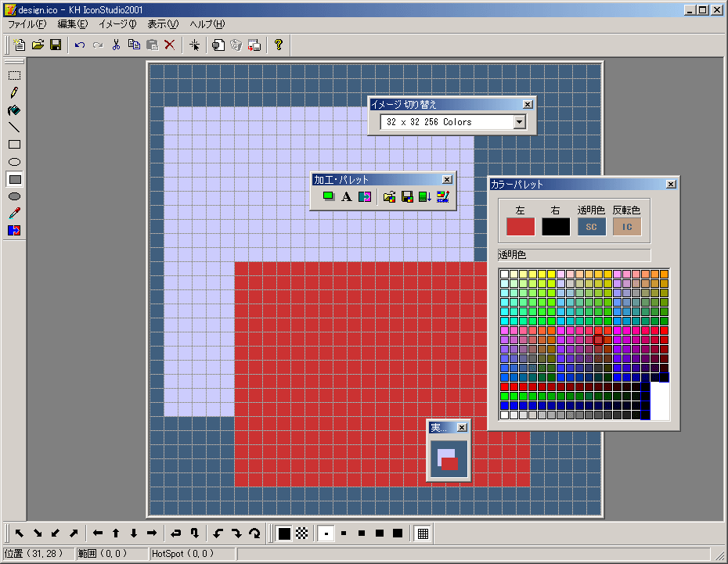The image size is (728, 564).
Task: Shift image diagonally up-left
Action: [20, 533]
